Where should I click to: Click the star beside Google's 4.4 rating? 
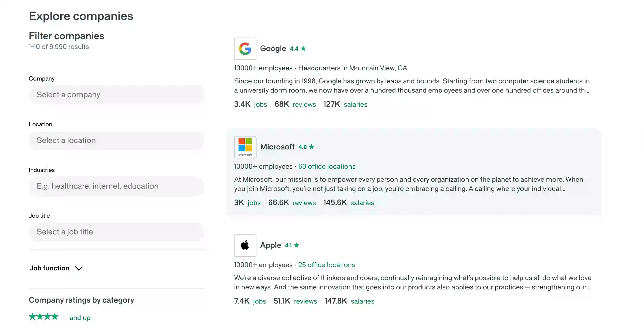[303, 48]
